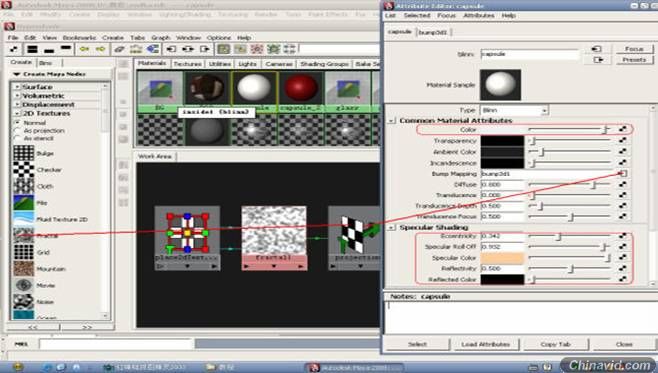Expand the Volumetric section
Viewport: 658px width, 373px height.
point(17,96)
